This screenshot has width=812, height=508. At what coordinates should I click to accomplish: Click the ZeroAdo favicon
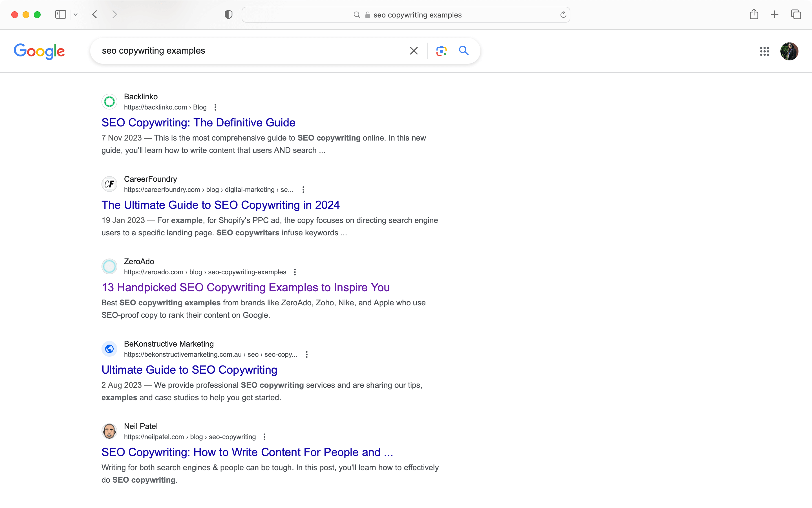109,266
